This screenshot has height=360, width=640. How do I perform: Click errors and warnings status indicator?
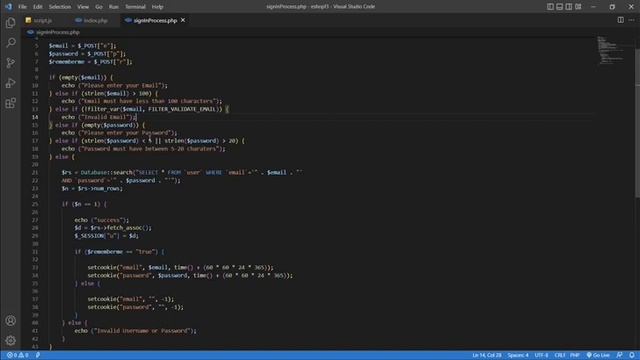click(18, 355)
